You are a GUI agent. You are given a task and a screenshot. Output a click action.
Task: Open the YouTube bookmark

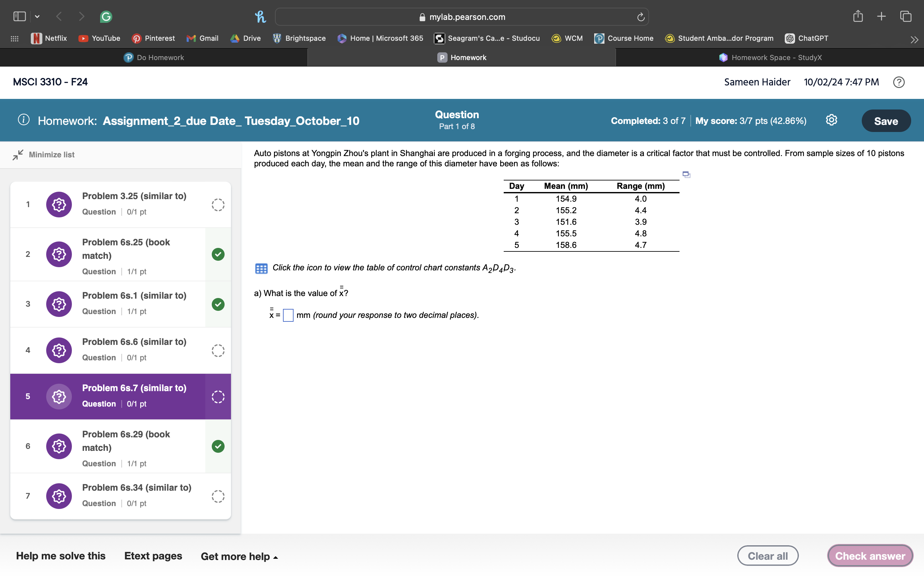coord(99,38)
